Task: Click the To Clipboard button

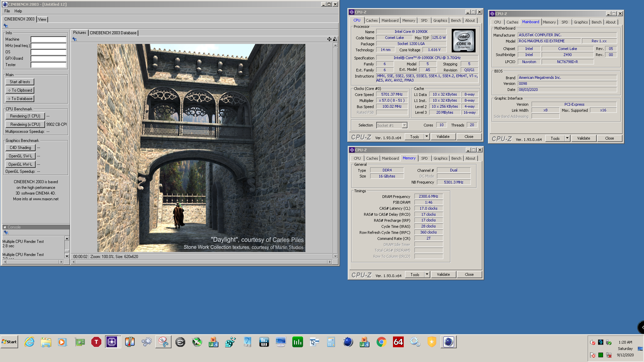Action: (20, 90)
